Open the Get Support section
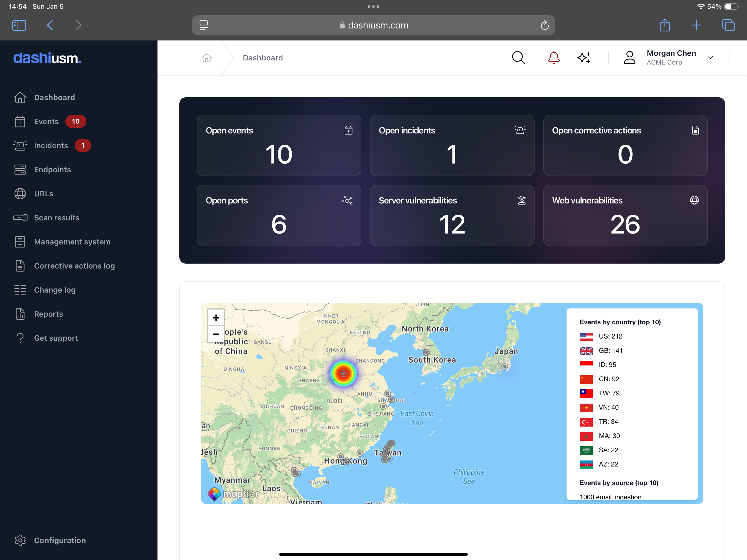 (x=55, y=338)
